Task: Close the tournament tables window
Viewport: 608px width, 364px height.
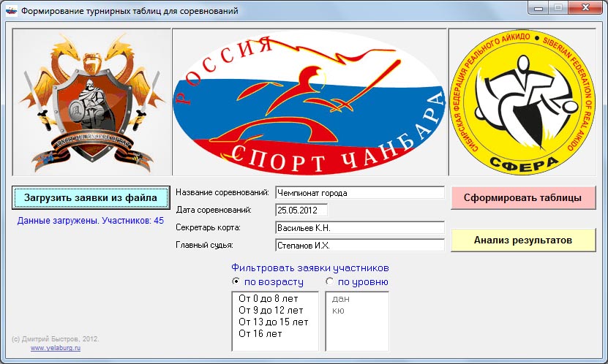Action: click(585, 8)
